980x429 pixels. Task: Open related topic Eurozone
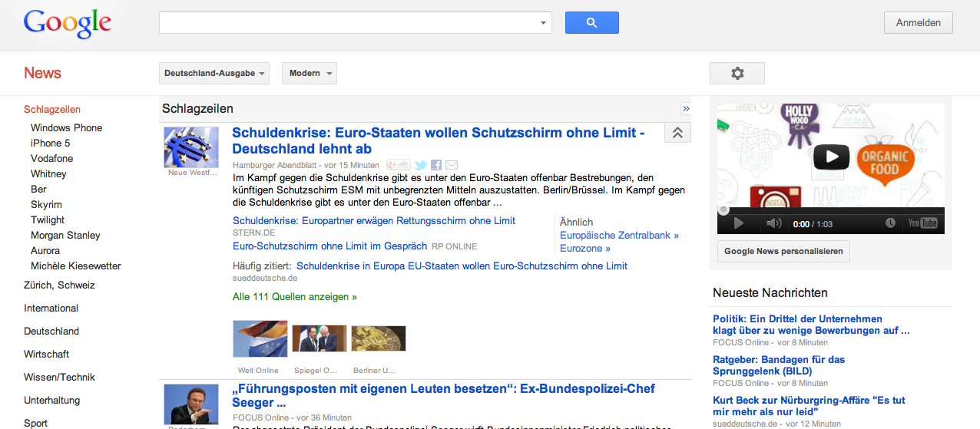click(585, 249)
